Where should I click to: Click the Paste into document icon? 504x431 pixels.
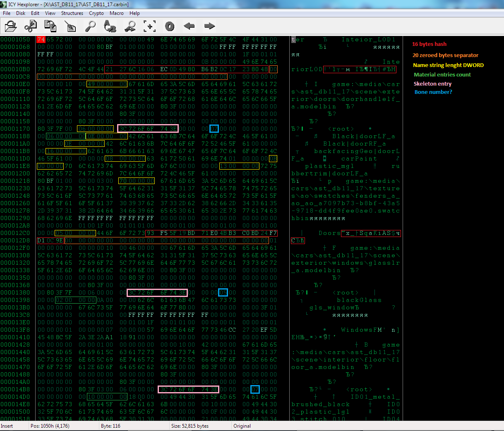click(70, 26)
